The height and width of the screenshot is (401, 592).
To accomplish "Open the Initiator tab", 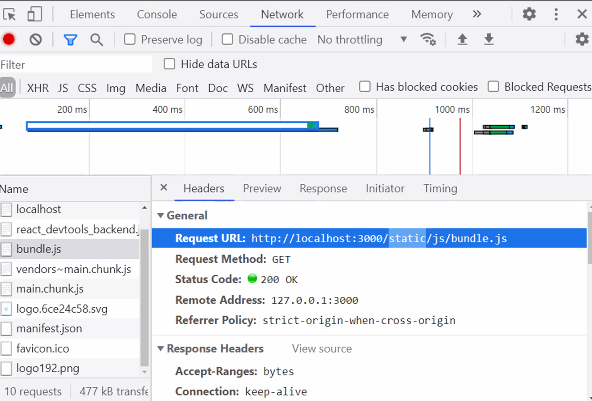I will (385, 188).
